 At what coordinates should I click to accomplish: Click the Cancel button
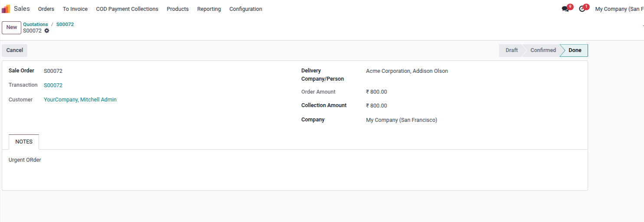click(14, 50)
